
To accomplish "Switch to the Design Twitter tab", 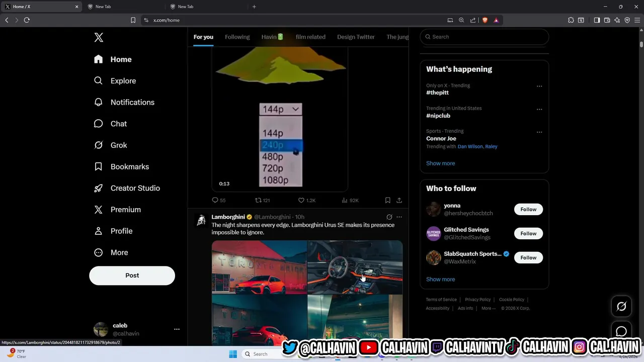I will pos(356,37).
